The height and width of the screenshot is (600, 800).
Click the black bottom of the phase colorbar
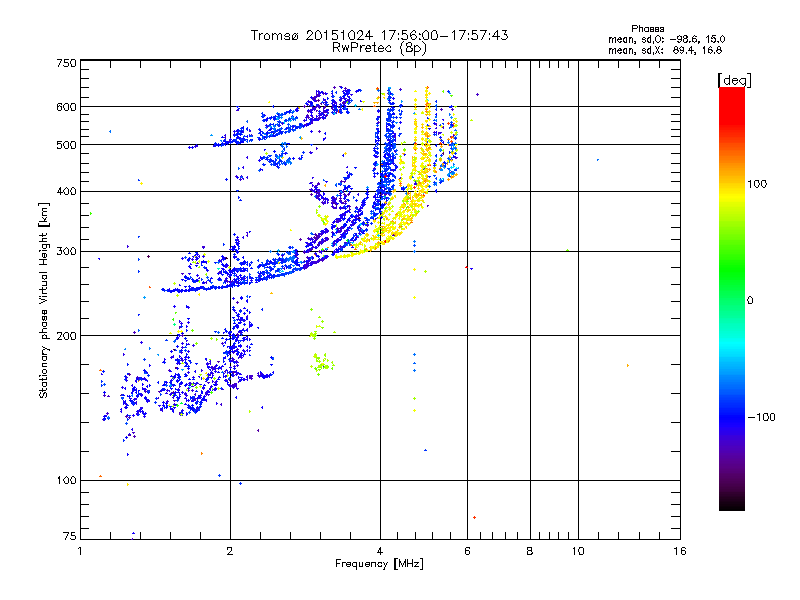(732, 503)
